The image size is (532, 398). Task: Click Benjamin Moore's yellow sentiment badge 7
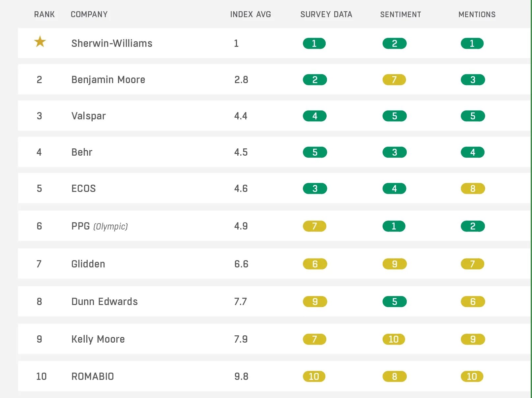394,80
